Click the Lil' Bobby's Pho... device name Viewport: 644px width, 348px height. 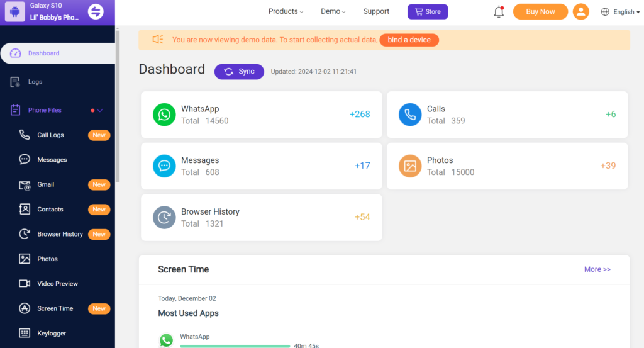pos(54,17)
